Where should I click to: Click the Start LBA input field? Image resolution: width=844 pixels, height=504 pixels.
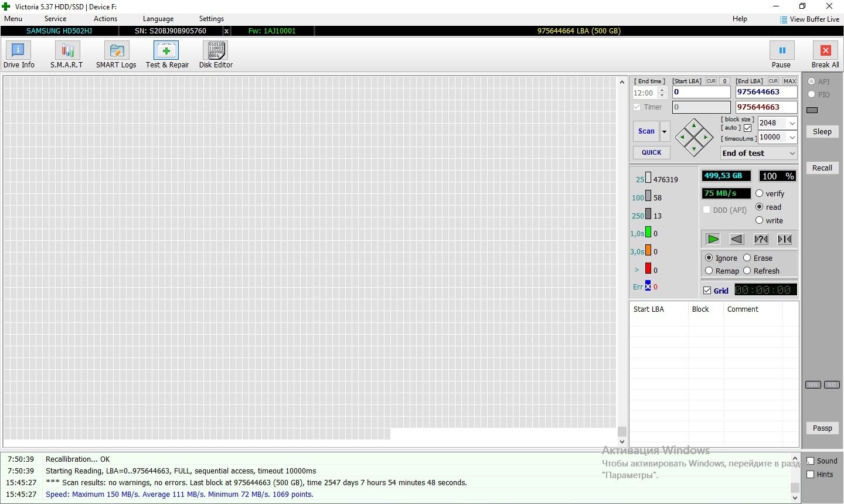click(701, 92)
